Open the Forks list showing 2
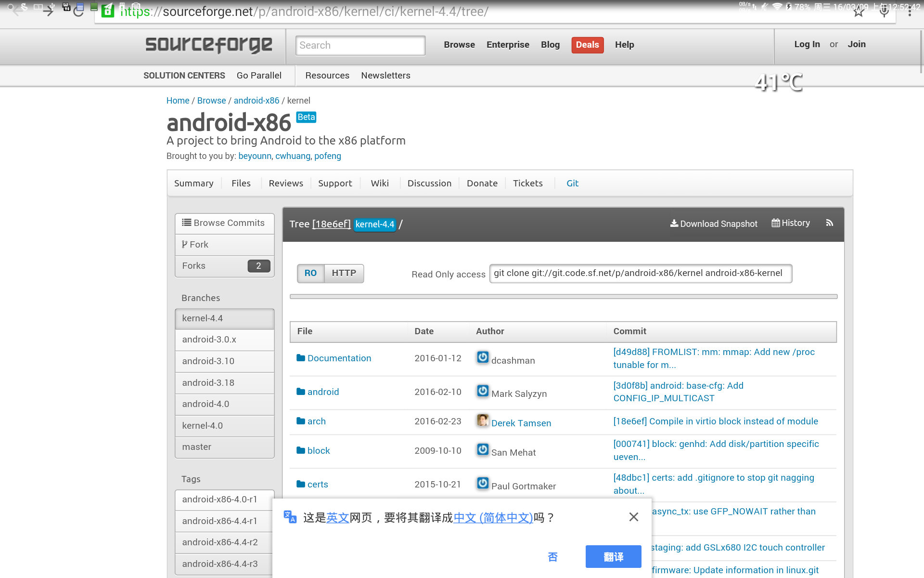924x578 pixels. pos(225,266)
